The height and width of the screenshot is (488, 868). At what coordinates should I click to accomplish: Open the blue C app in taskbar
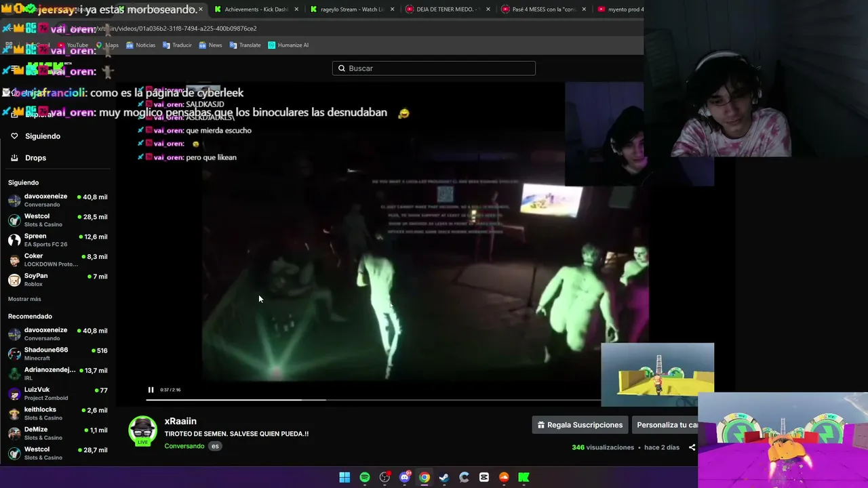coord(464,478)
